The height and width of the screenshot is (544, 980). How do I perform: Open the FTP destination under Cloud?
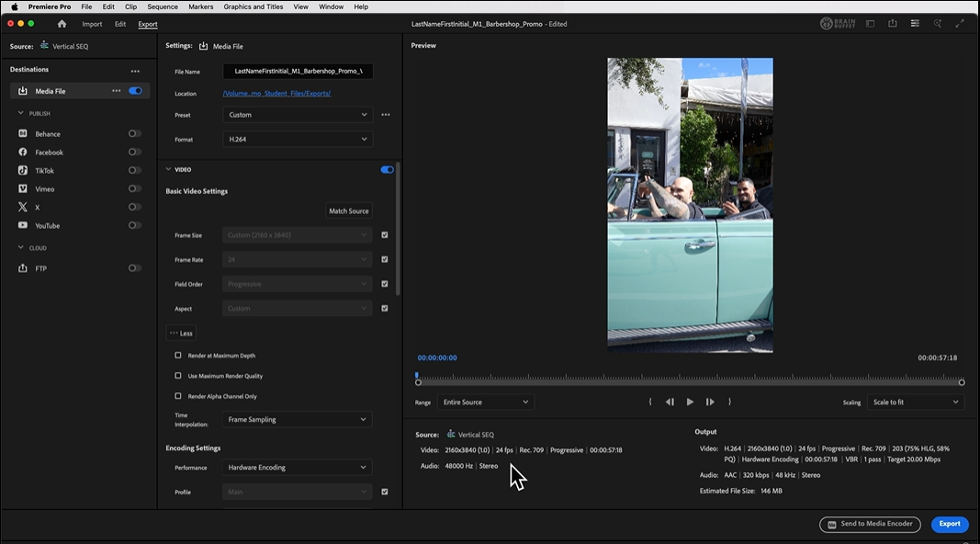coord(21,267)
